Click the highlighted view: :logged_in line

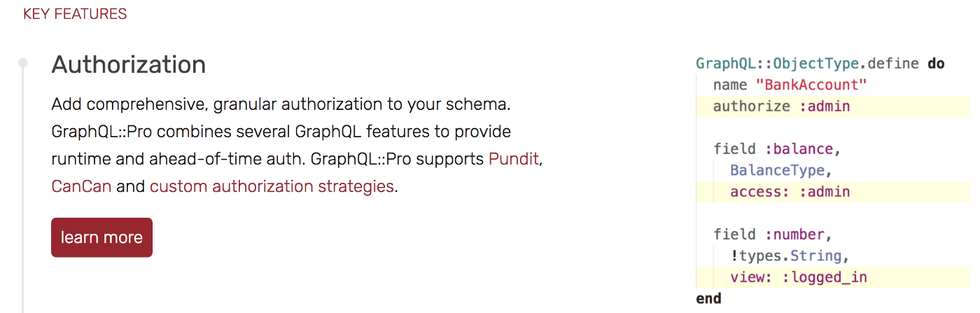[833, 277]
